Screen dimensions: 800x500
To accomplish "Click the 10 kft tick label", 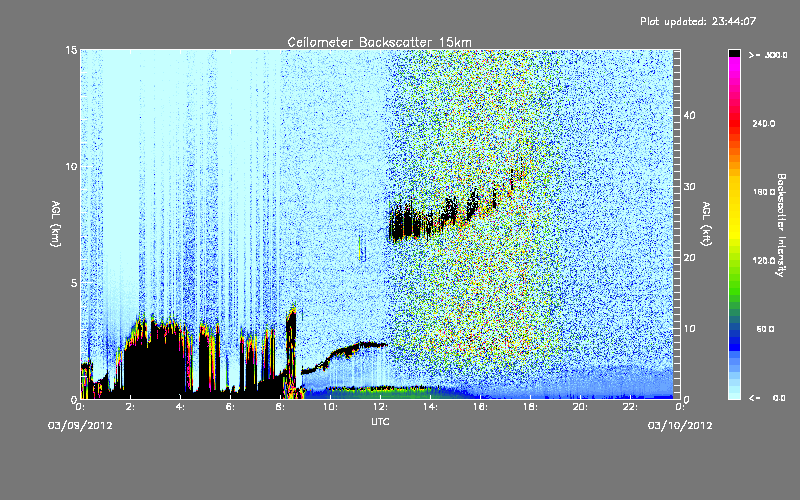I will point(689,329).
